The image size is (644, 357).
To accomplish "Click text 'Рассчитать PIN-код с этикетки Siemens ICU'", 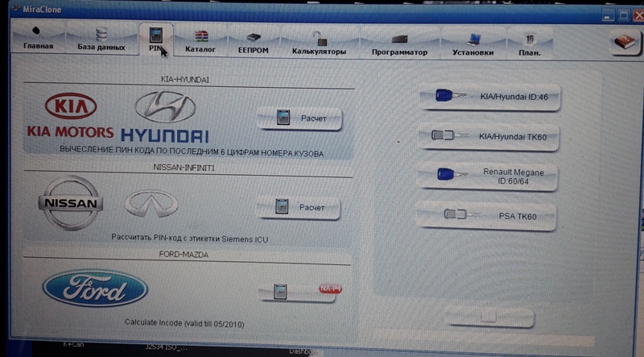I will pos(189,238).
